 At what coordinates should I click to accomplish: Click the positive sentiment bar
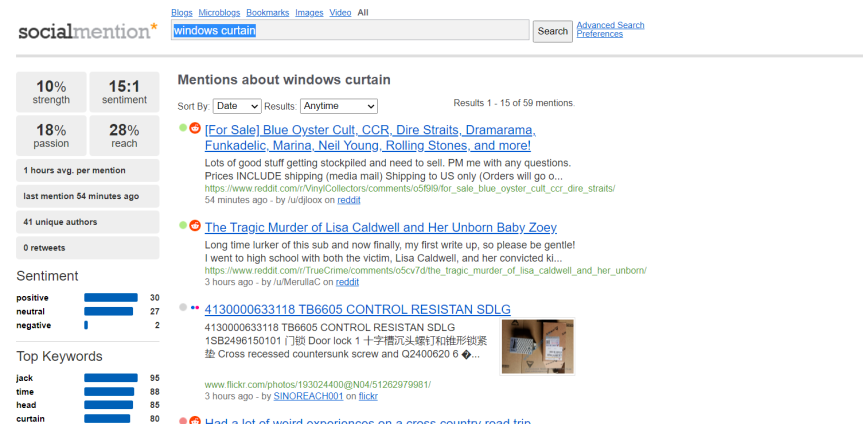pos(111,298)
